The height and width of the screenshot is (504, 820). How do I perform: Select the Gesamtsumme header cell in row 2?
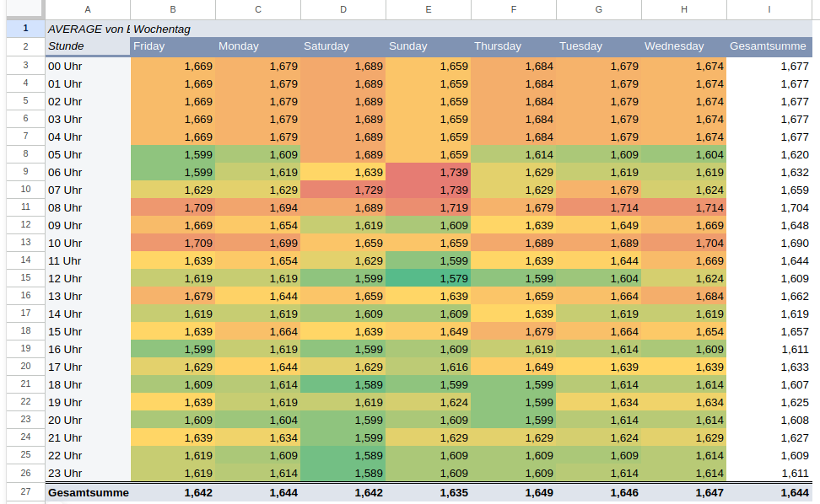point(769,46)
